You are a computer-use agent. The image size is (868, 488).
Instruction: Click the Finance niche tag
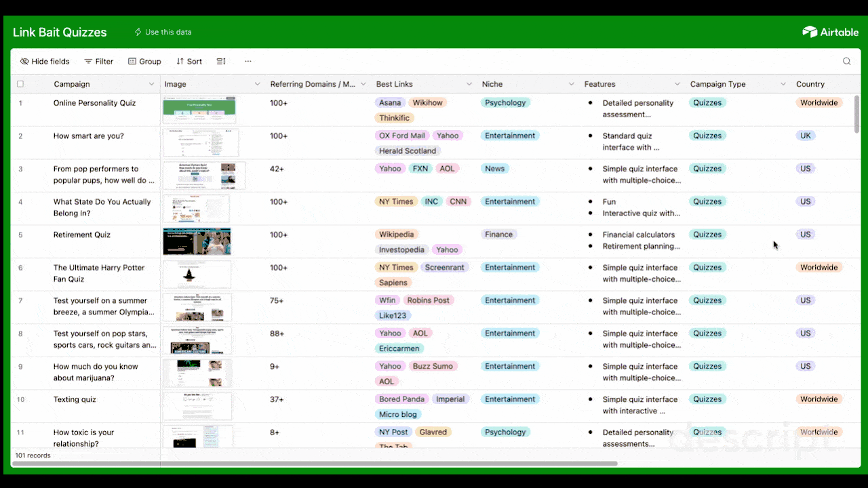[498, 235]
